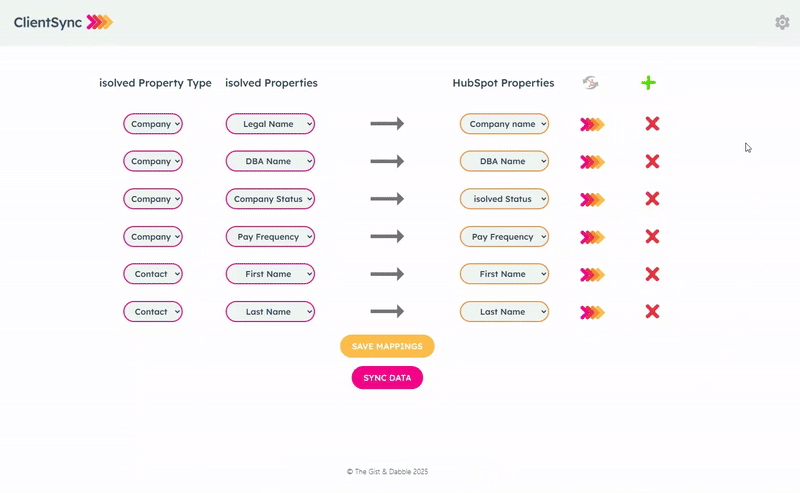800x493 pixels.
Task: Click the sync arrows icon in First Name row
Action: click(592, 275)
